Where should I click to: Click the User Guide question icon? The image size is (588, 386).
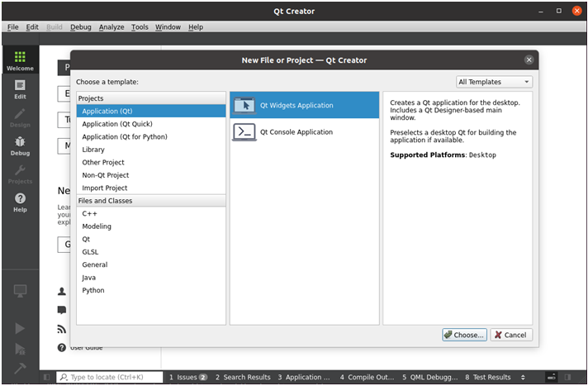pyautogui.click(x=62, y=348)
